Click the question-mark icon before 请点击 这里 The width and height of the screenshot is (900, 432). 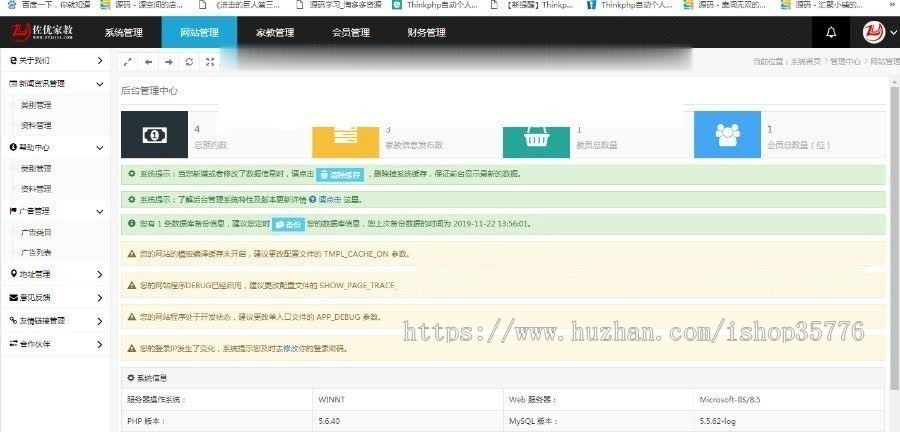tap(312, 199)
